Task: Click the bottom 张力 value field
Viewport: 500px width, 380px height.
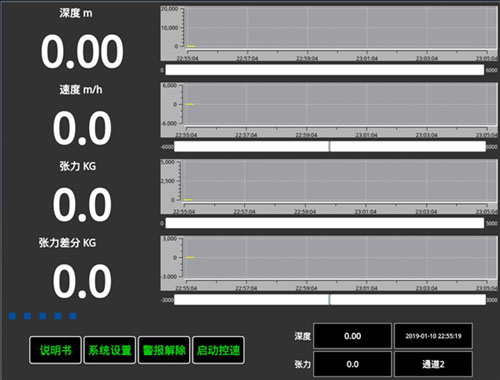Action: tap(352, 364)
